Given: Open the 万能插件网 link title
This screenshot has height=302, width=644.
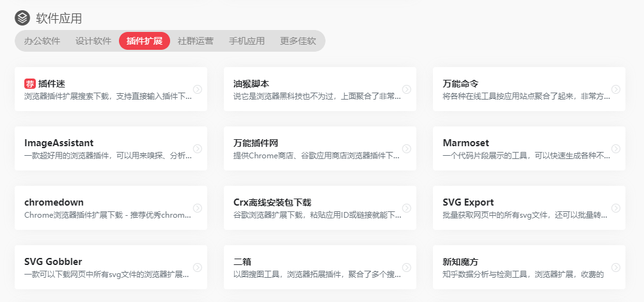Looking at the screenshot, I should pyautogui.click(x=256, y=143).
